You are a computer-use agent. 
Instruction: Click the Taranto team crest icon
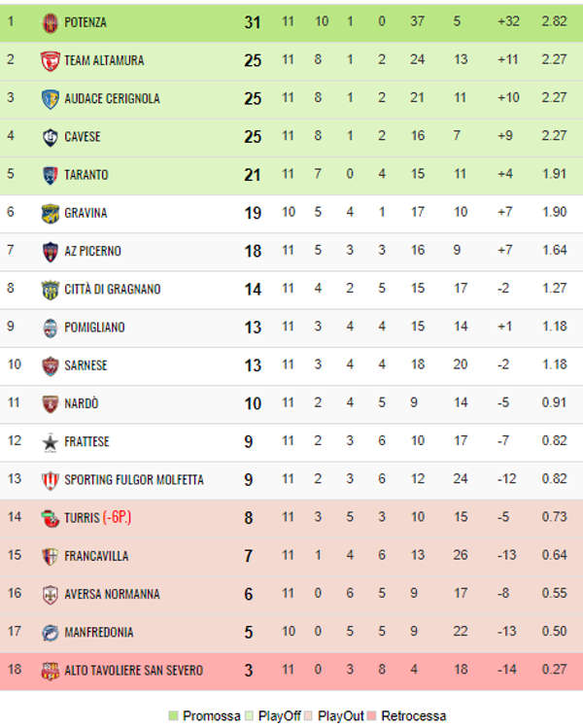51,175
